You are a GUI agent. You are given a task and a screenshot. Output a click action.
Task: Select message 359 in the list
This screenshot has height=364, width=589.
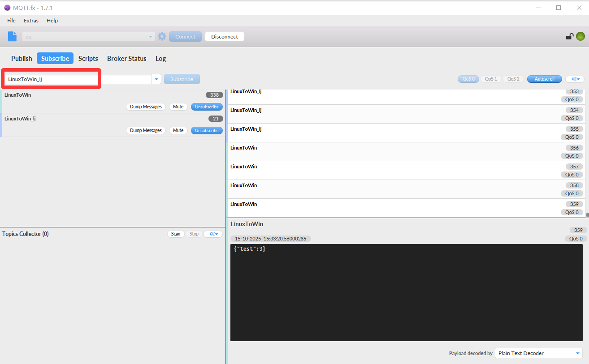[406, 208]
